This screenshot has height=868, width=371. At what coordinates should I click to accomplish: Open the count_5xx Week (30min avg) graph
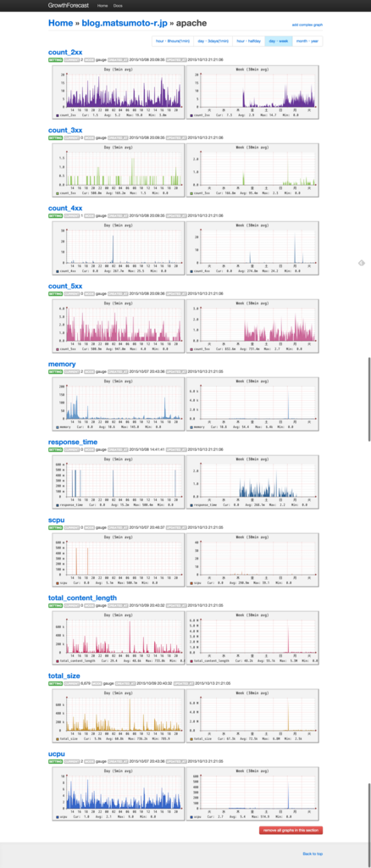tap(252, 325)
